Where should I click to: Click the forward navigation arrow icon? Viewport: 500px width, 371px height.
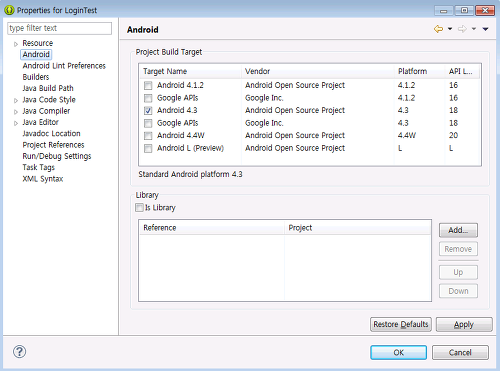click(x=462, y=29)
